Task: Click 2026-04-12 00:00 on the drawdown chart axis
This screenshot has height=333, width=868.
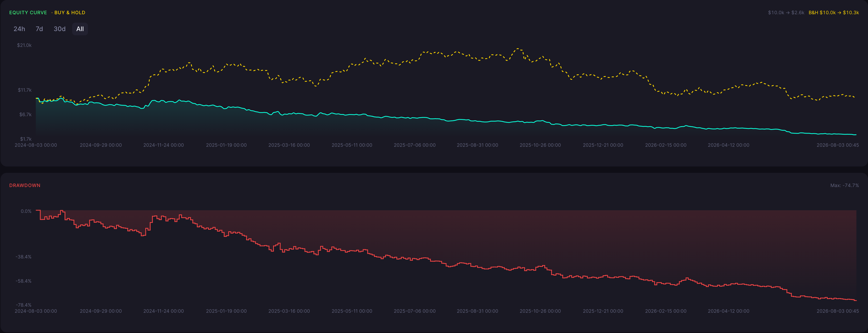Action: (x=728, y=311)
